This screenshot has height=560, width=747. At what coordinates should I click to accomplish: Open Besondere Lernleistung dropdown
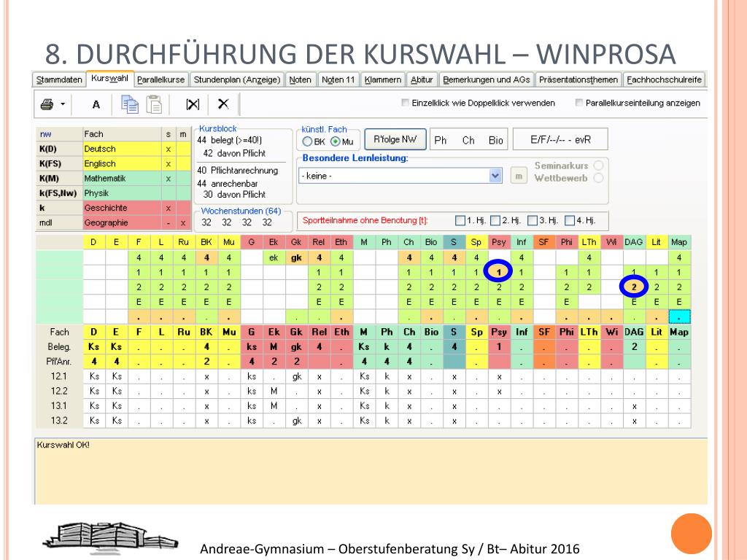point(495,176)
